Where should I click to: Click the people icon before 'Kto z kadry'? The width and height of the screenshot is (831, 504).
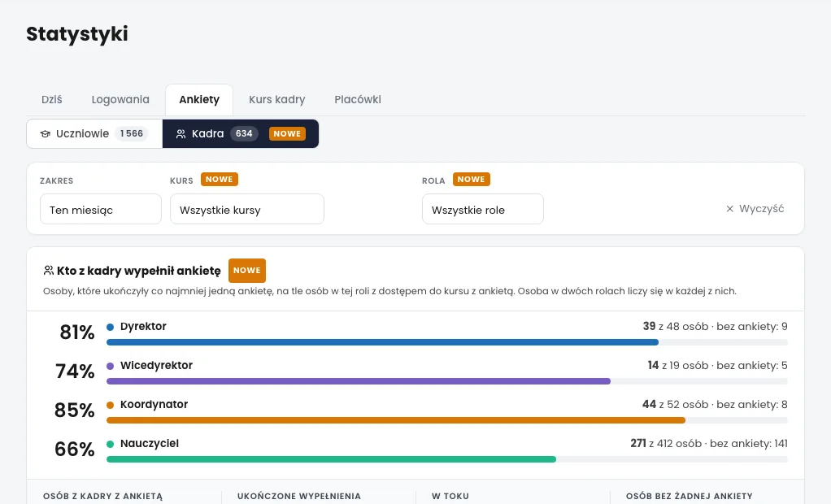coord(48,270)
